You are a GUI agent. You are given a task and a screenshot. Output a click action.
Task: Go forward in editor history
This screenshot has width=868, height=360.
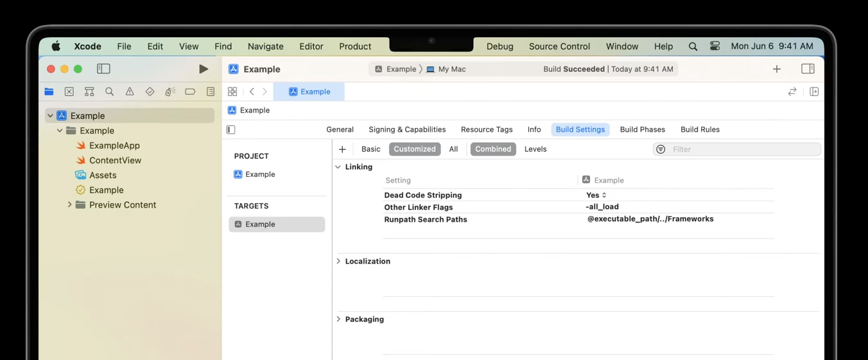pos(265,91)
